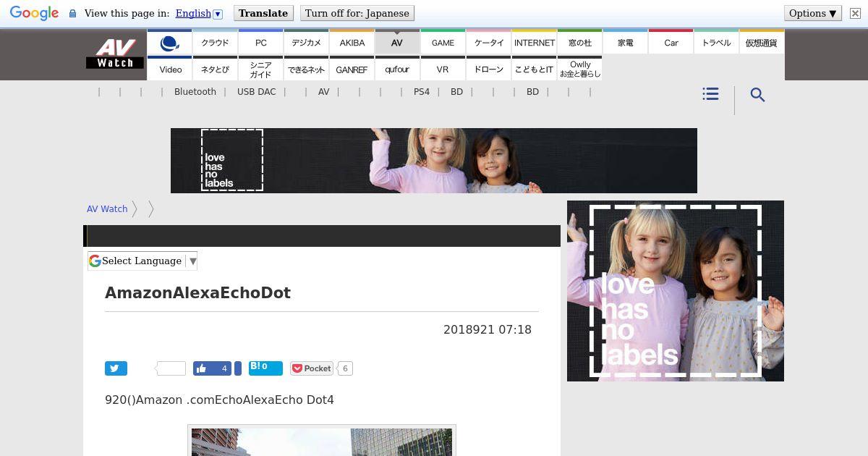Like the article with Facebook thumbs-up
This screenshot has width=868, height=456.
pos(212,368)
